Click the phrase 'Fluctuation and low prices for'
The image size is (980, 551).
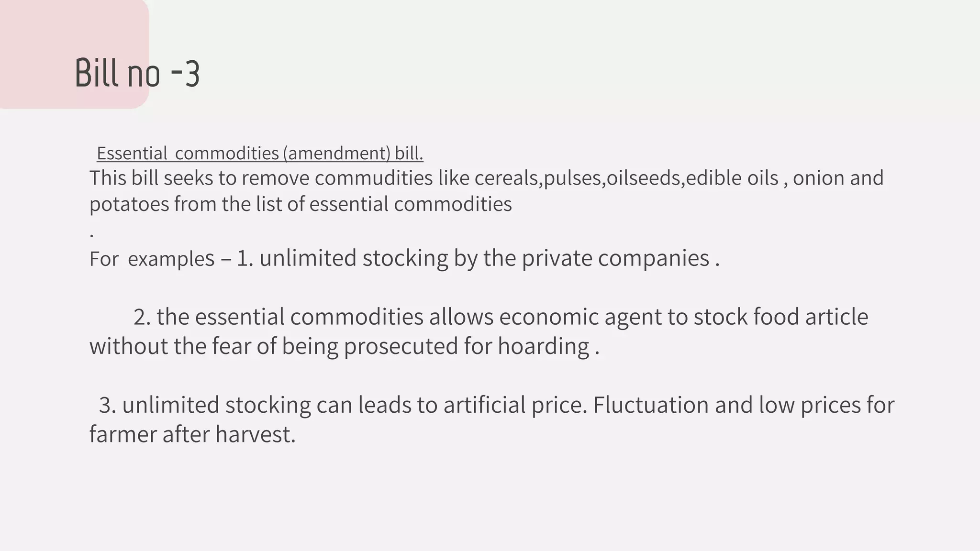click(x=744, y=405)
